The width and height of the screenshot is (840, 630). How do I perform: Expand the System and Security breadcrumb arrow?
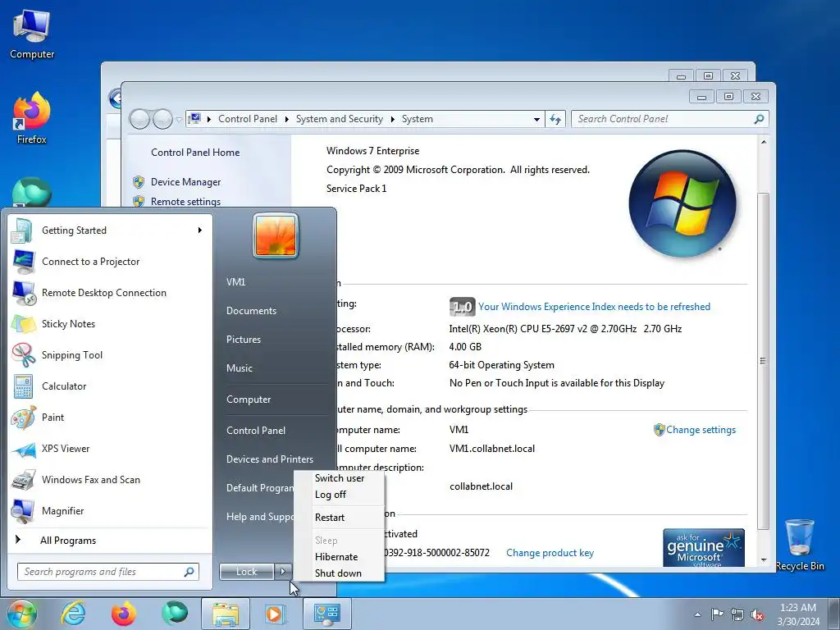[393, 120]
